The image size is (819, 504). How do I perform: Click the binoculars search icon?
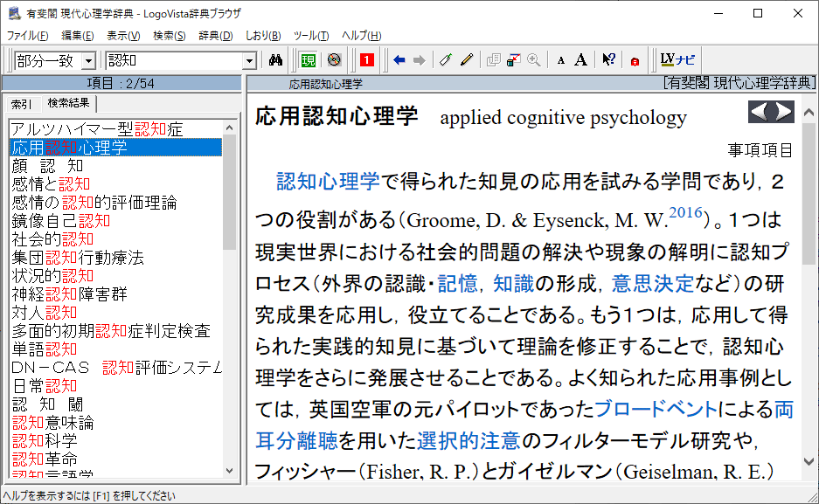click(x=275, y=60)
